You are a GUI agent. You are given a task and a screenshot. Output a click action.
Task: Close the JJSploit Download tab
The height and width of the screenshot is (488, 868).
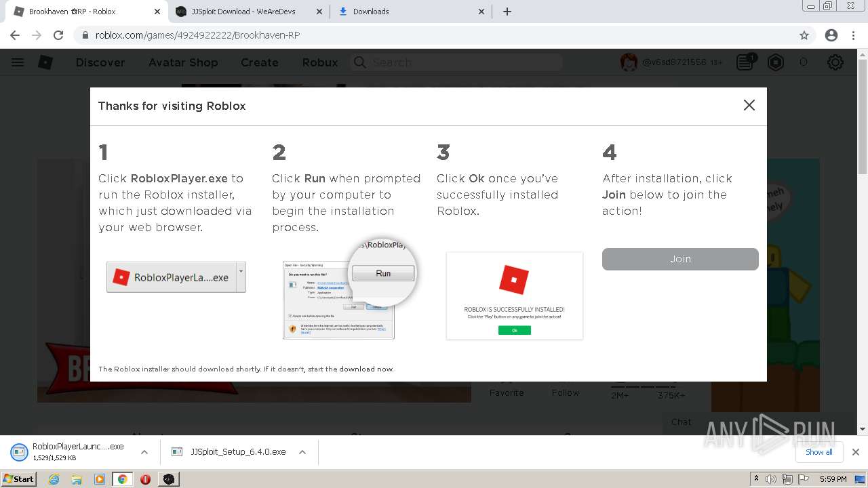(319, 12)
